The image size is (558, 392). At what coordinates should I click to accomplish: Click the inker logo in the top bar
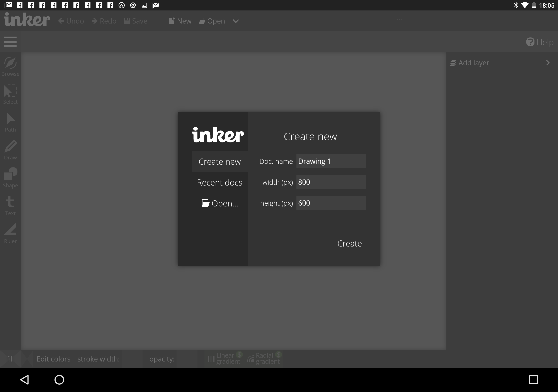point(27,20)
